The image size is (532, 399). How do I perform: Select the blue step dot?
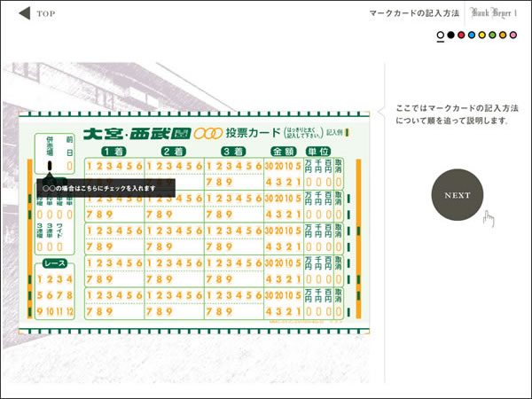[472, 35]
